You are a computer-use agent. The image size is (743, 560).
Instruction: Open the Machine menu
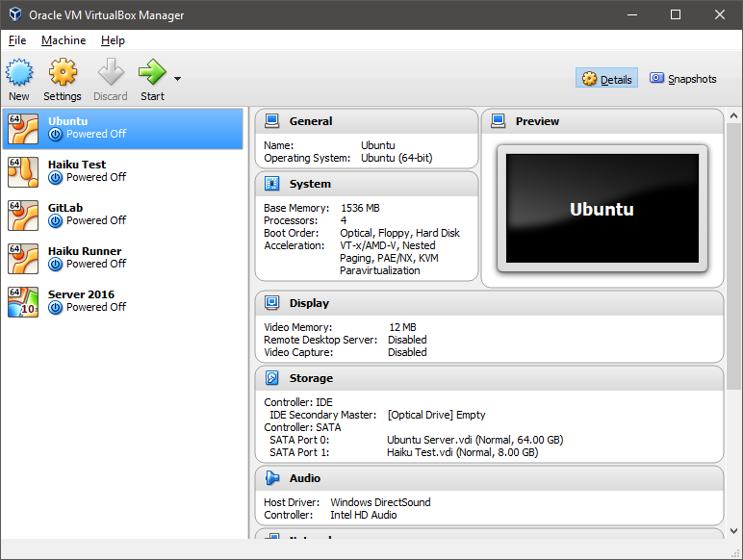(64, 40)
